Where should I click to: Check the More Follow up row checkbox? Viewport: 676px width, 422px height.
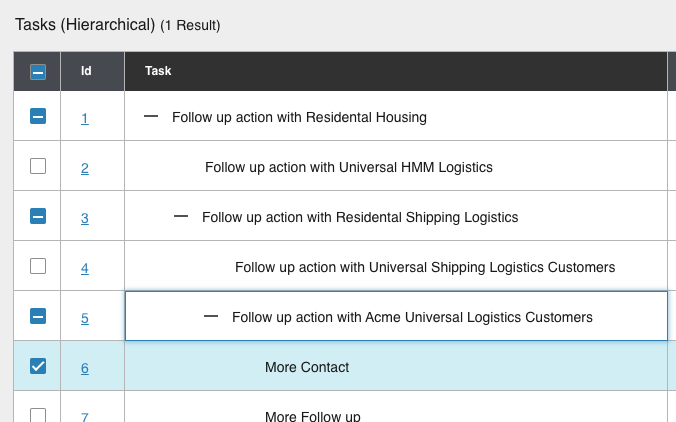38,414
